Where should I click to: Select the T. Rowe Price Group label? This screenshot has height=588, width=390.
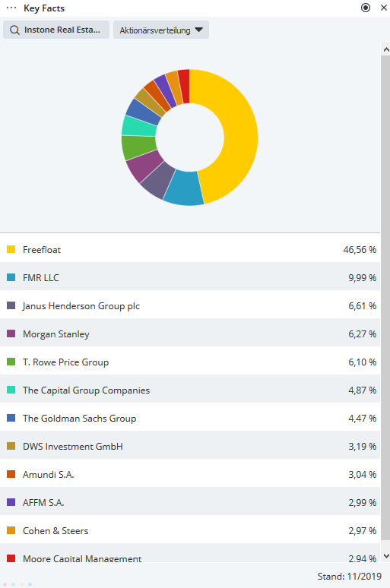click(65, 362)
